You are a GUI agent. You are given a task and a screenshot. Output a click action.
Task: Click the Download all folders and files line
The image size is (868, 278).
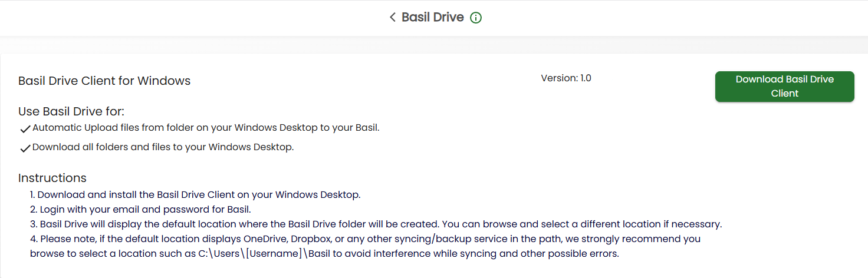point(163,147)
